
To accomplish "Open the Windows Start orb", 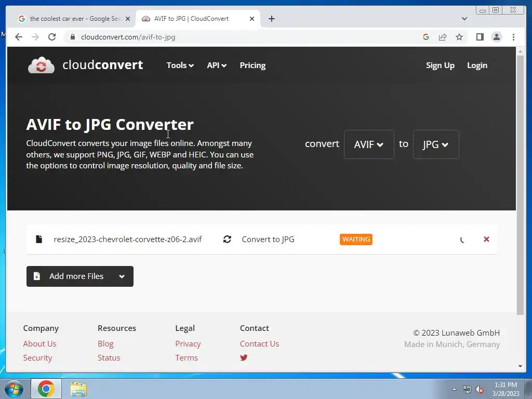I will point(14,389).
